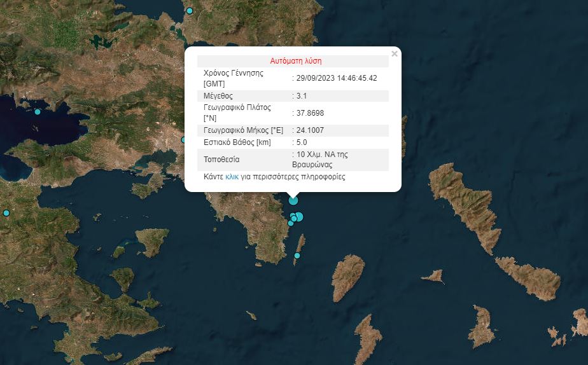Click the "Εστιακό Βάθος [km]" label

coord(237,142)
